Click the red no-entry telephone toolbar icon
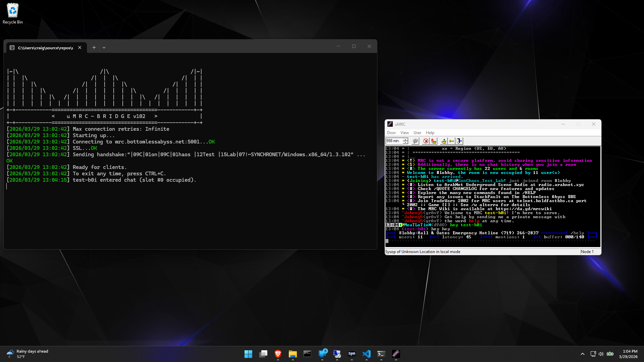 pyautogui.click(x=433, y=141)
